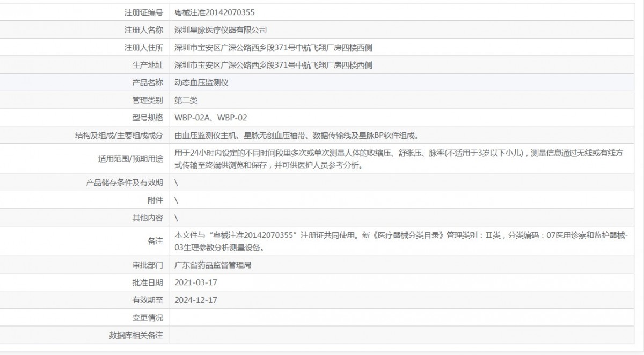Click the label 注册人名称
The image size is (644, 355).
tap(143, 30)
